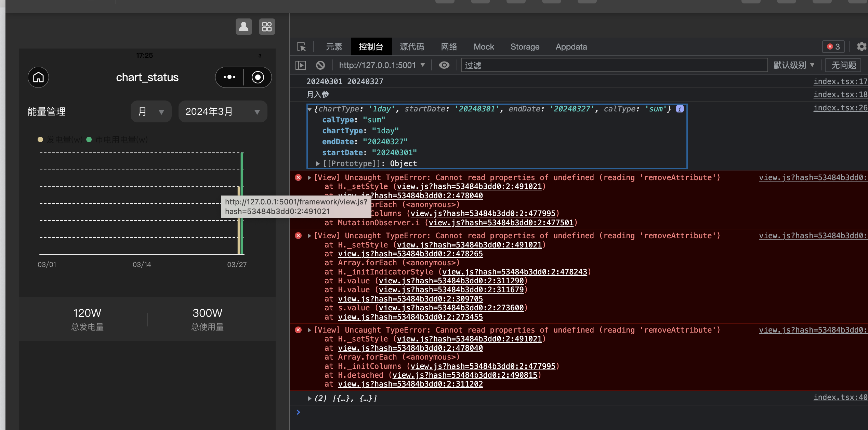This screenshot has width=868, height=430.
Task: Open the three-dot capsule menu
Action: click(229, 77)
